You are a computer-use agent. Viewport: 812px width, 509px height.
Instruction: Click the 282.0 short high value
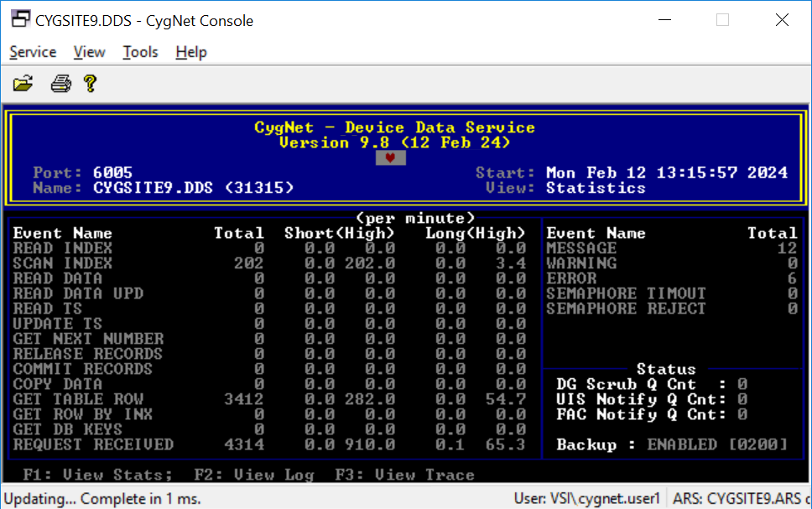[370, 399]
